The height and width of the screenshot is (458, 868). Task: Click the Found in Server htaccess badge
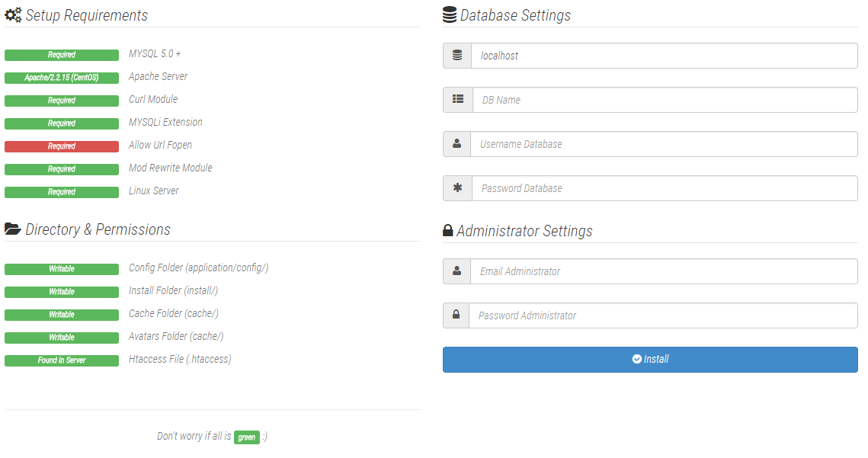(x=62, y=360)
